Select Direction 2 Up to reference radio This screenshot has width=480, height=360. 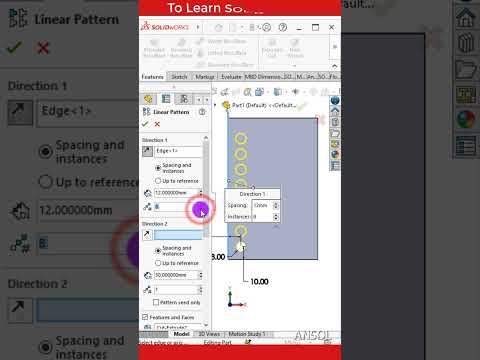[158, 263]
